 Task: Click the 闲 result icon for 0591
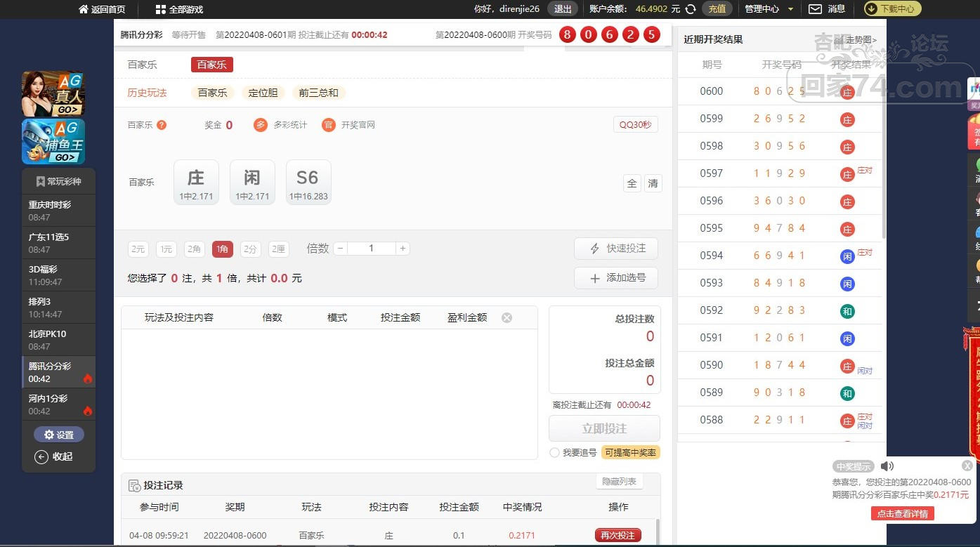coord(847,338)
